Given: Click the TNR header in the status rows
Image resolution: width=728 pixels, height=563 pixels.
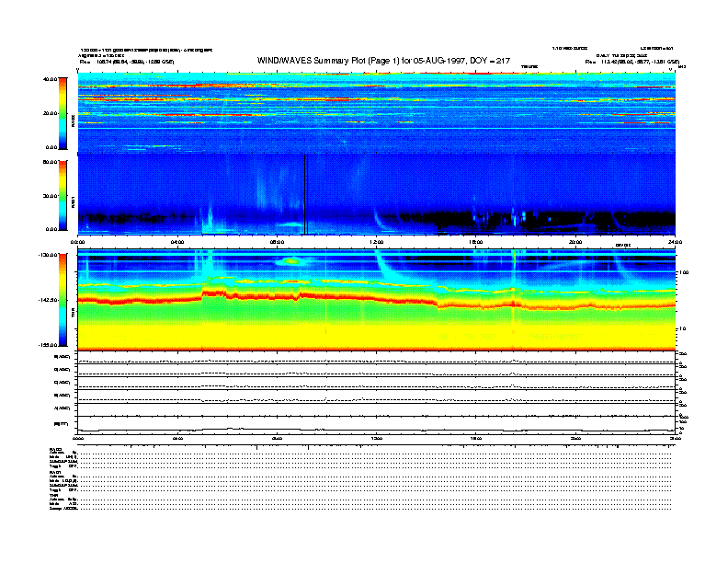Looking at the screenshot, I should (53, 495).
